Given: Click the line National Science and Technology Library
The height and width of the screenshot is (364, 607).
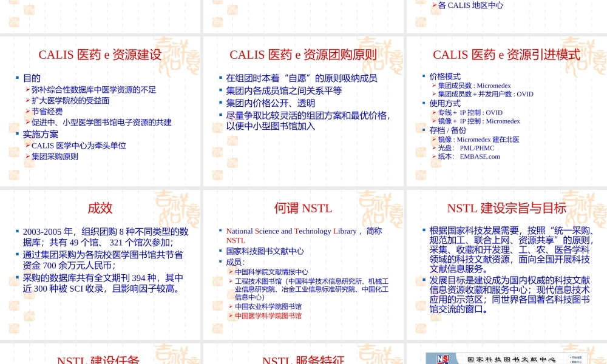Looking at the screenshot, I should [x=304, y=235].
